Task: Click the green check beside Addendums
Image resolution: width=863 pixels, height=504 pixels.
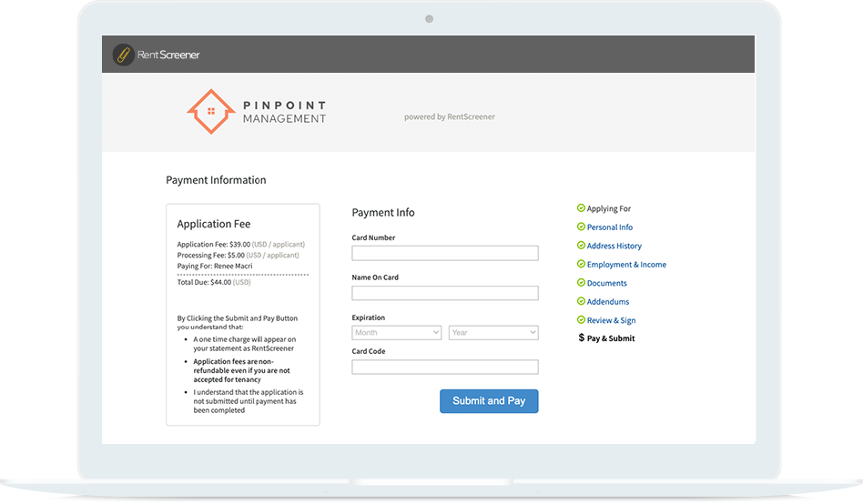Action: coord(581,301)
